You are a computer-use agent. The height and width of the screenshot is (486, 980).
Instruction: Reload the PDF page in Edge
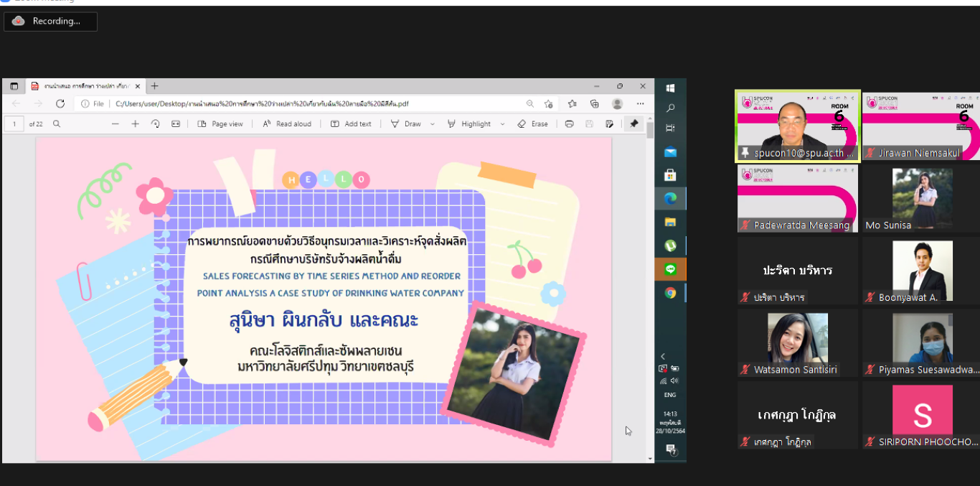(60, 103)
